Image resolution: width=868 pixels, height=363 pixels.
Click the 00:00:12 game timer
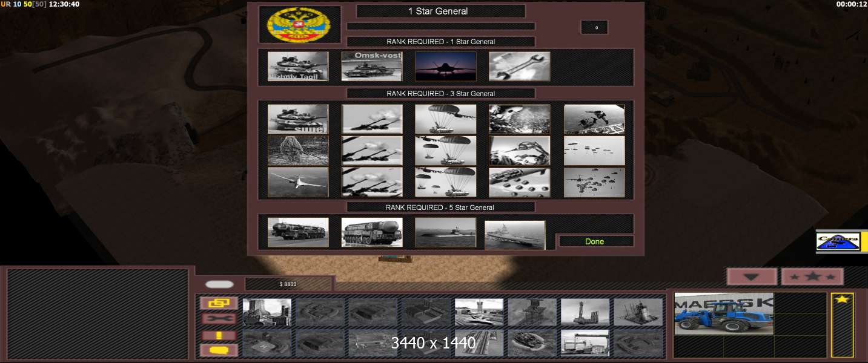pyautogui.click(x=852, y=4)
